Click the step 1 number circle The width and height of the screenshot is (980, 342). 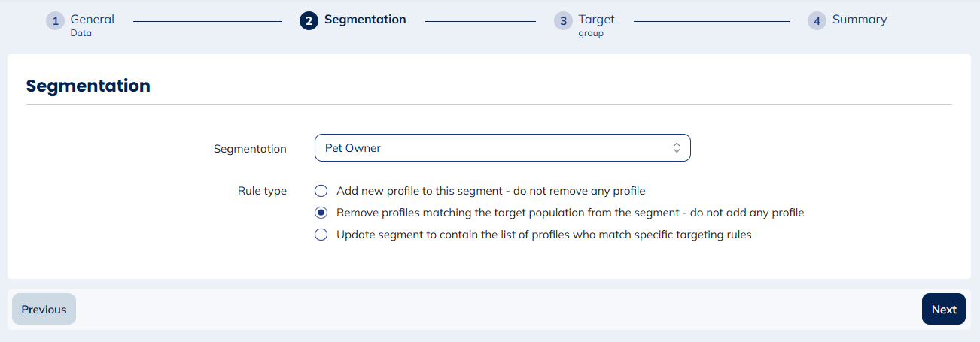(55, 21)
